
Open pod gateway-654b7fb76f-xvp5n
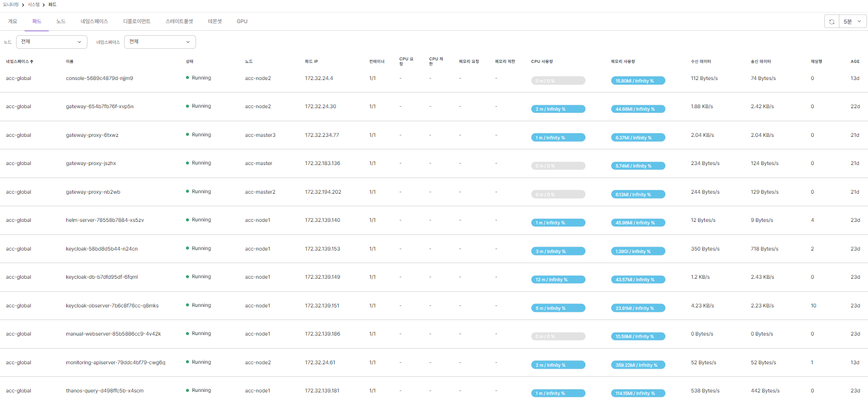(x=100, y=106)
